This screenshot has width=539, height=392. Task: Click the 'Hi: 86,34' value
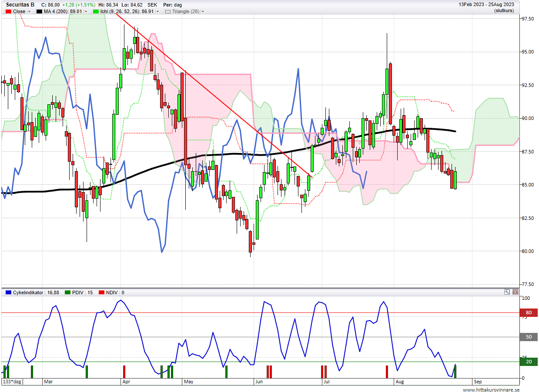108,5
